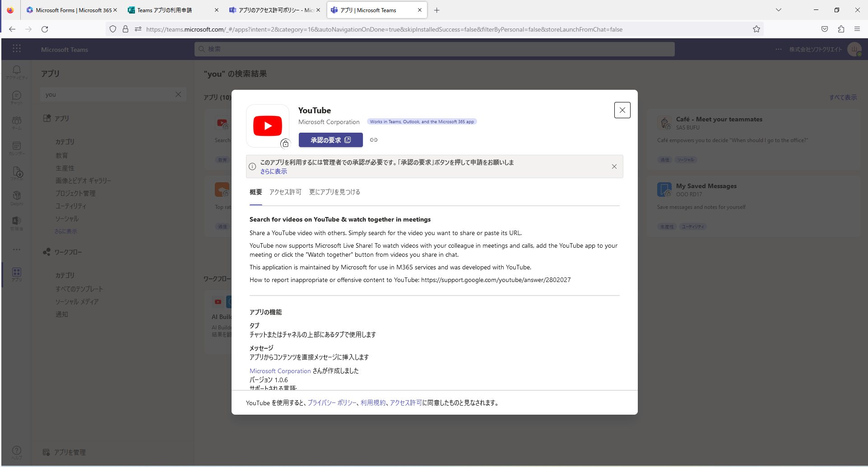Click the Teams top search box
Viewport: 868px width, 467px height.
434,49
